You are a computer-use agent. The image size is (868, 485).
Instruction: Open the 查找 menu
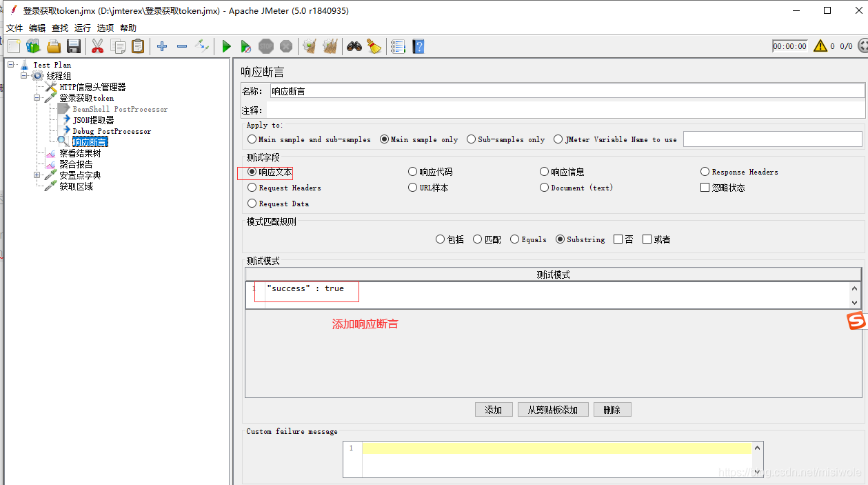click(x=60, y=28)
